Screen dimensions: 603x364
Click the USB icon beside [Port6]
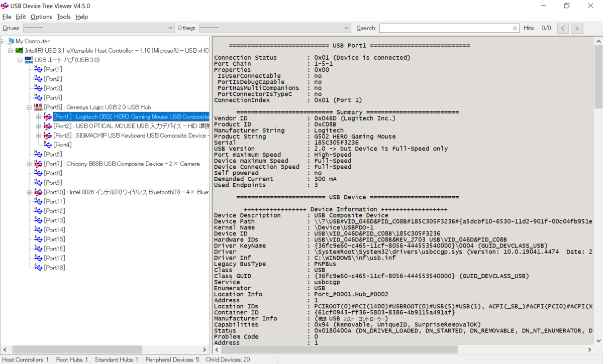pyautogui.click(x=38, y=154)
